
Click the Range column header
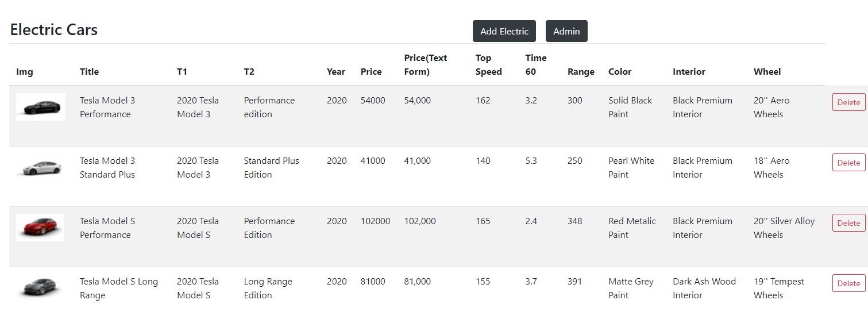click(581, 72)
